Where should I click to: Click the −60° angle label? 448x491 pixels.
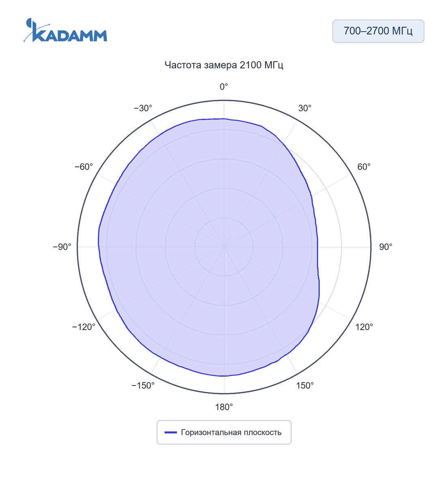(84, 167)
